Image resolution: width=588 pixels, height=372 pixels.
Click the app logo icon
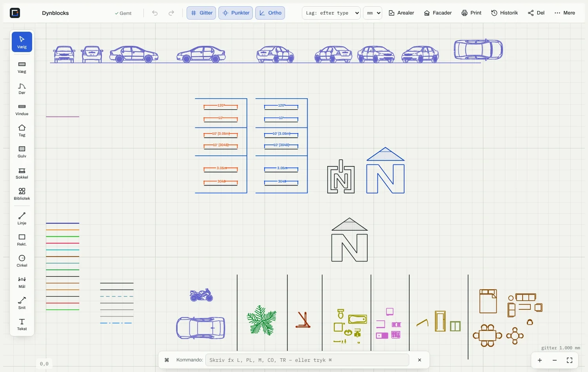(15, 13)
